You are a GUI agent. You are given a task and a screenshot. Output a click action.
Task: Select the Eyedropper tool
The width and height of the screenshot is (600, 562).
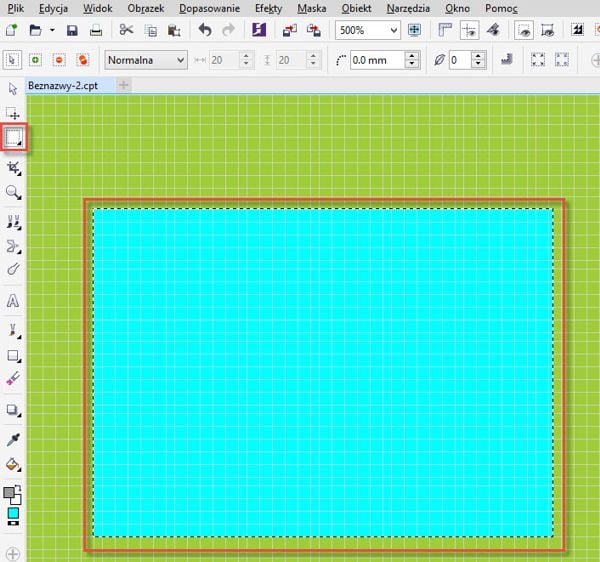(14, 439)
